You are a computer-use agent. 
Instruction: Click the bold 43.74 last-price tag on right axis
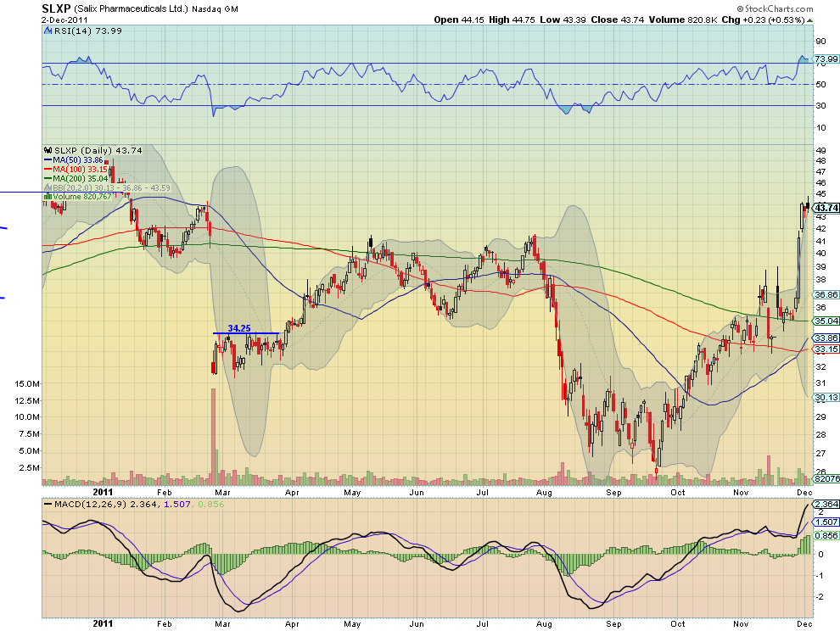click(x=826, y=208)
